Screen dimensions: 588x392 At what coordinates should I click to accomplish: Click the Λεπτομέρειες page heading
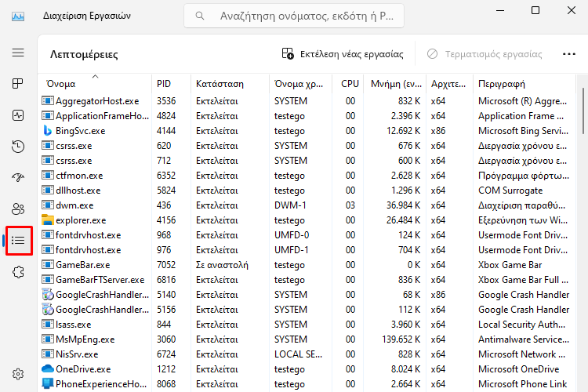(84, 54)
